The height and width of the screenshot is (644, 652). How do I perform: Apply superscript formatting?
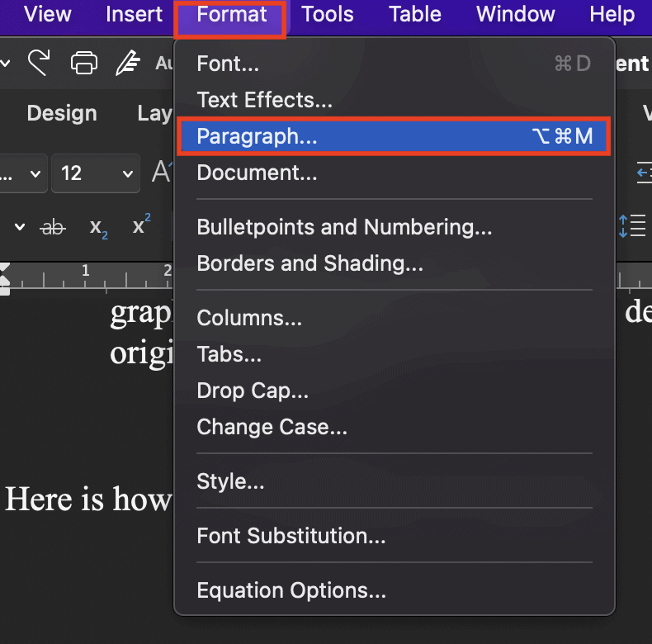[x=142, y=224]
